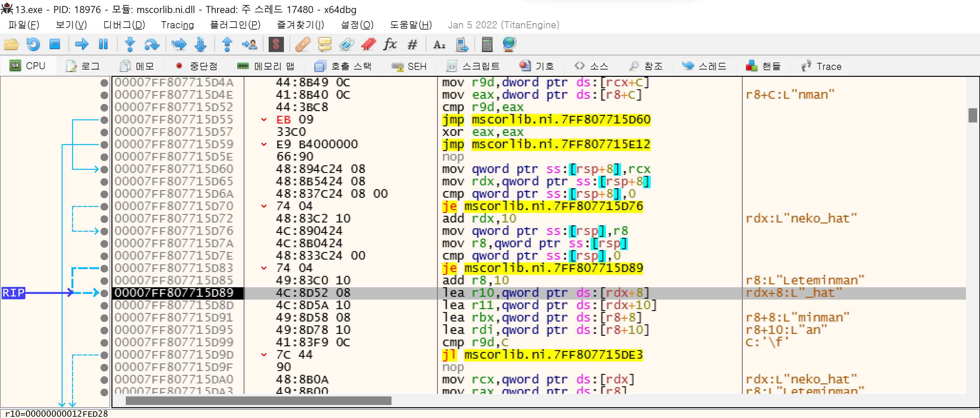Switch to the 스크립트 tab

coord(473,66)
